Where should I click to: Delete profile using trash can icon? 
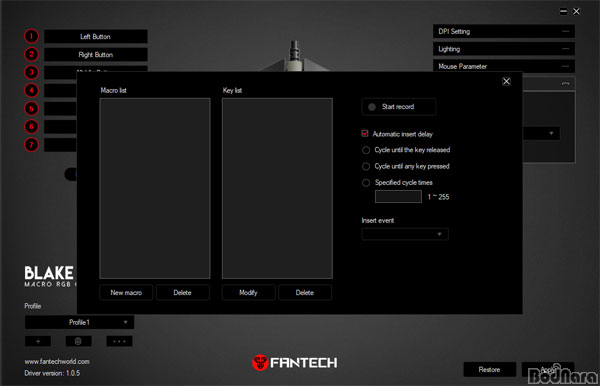(78, 341)
